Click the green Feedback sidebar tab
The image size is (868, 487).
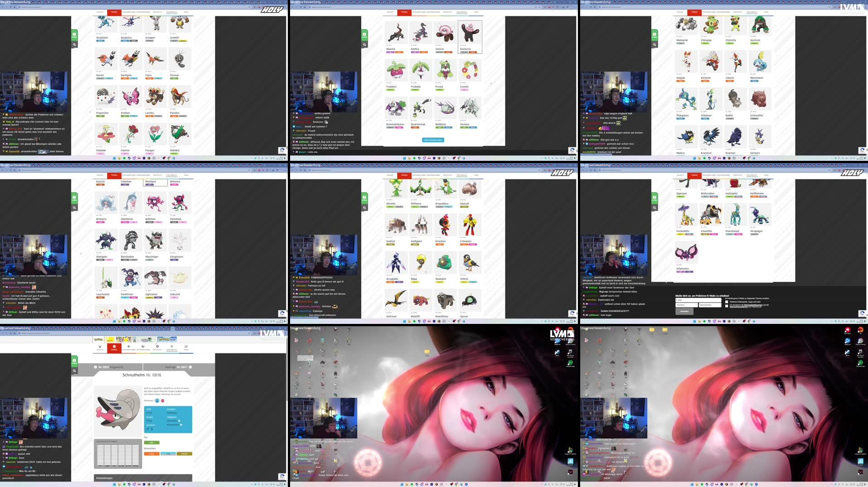click(x=73, y=360)
